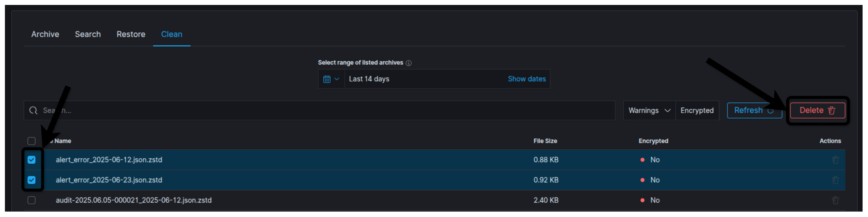This screenshot has height=217, width=868.
Task: Click trash icon for alert_error_2025-06-23 row
Action: click(x=835, y=180)
